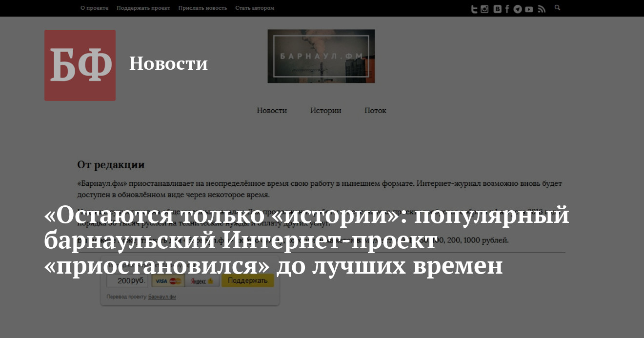Viewport: 644px width, 338px height.
Task: Click the 200 руб. amount field
Action: (127, 281)
